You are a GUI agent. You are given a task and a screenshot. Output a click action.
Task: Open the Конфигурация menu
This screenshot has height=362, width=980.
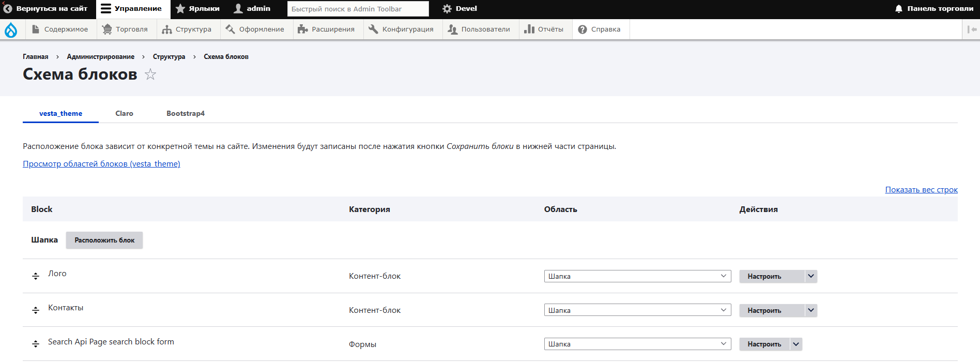pos(402,29)
